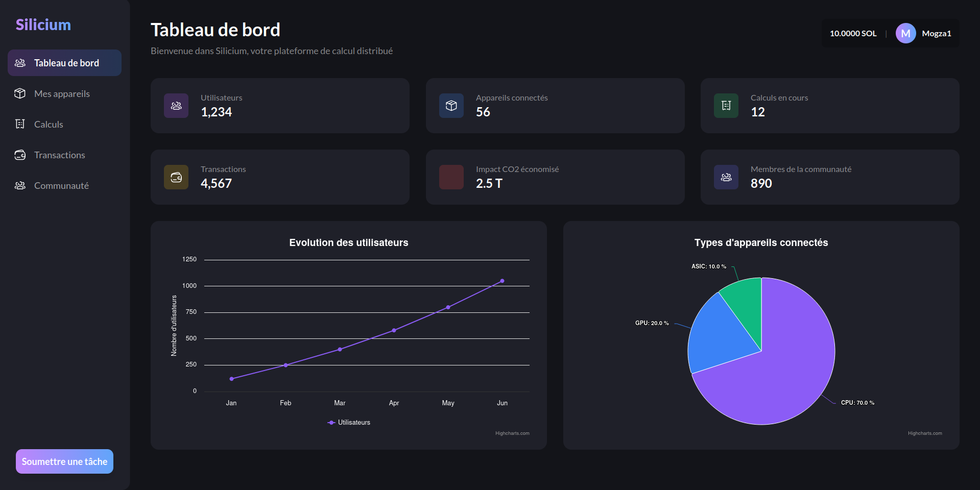Image resolution: width=980 pixels, height=490 pixels.
Task: Click the Membres de la communauté icon
Action: click(x=726, y=177)
